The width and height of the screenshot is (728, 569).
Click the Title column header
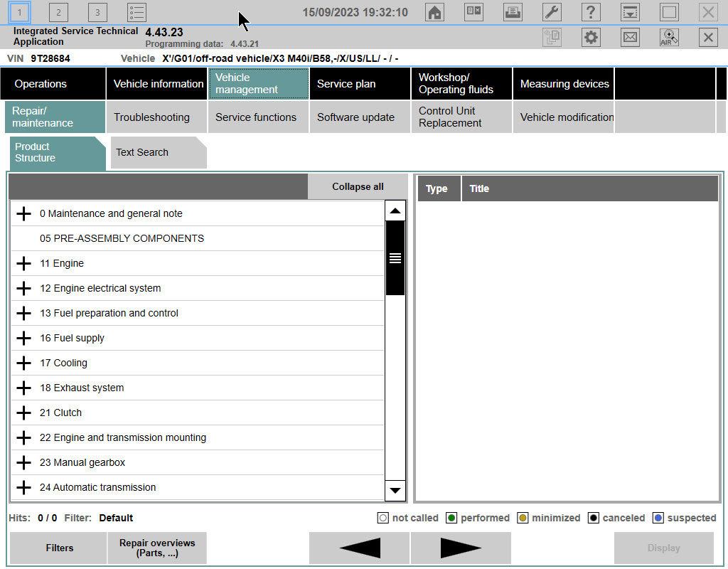click(x=590, y=188)
